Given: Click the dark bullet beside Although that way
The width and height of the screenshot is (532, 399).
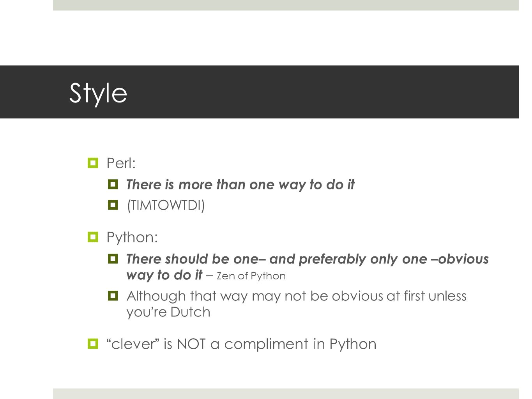Looking at the screenshot, I should [113, 296].
